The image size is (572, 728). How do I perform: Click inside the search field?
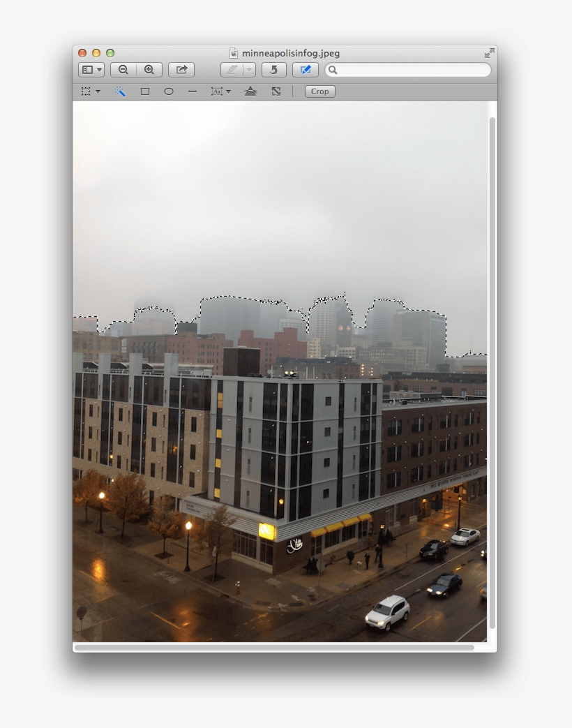point(408,70)
